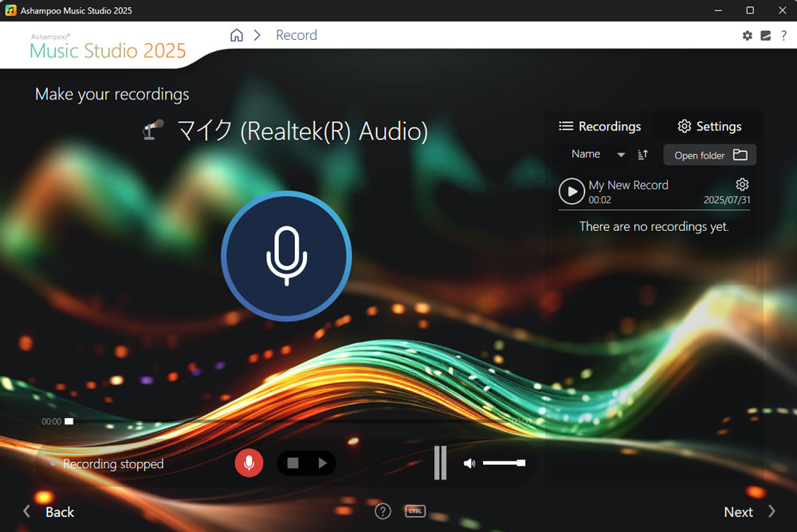Click the Recording stopped status text
The height and width of the screenshot is (532, 797).
point(113,464)
